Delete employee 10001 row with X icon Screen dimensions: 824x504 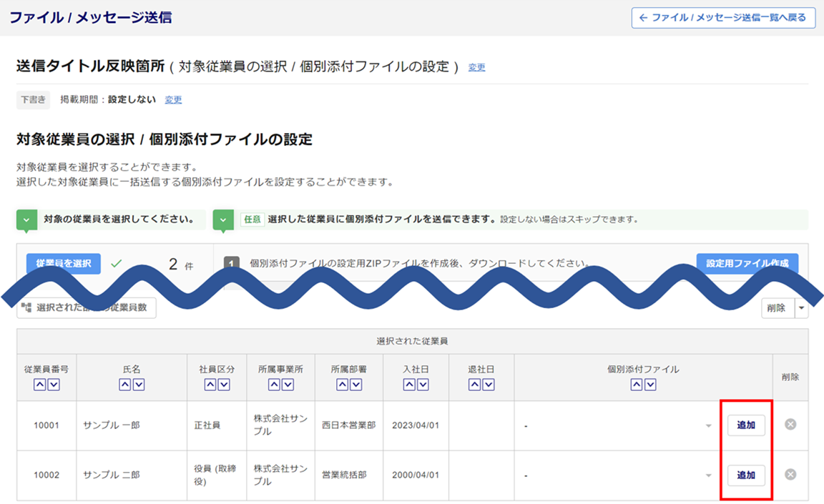point(790,425)
